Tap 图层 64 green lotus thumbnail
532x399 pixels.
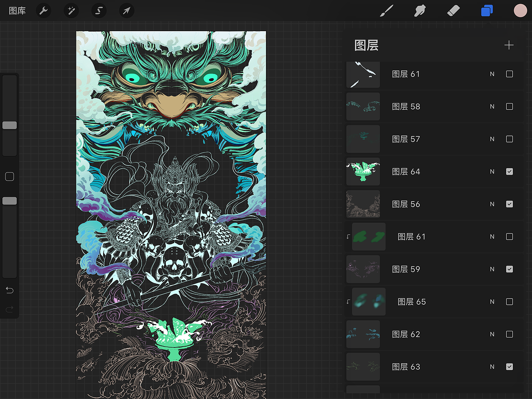tap(363, 172)
